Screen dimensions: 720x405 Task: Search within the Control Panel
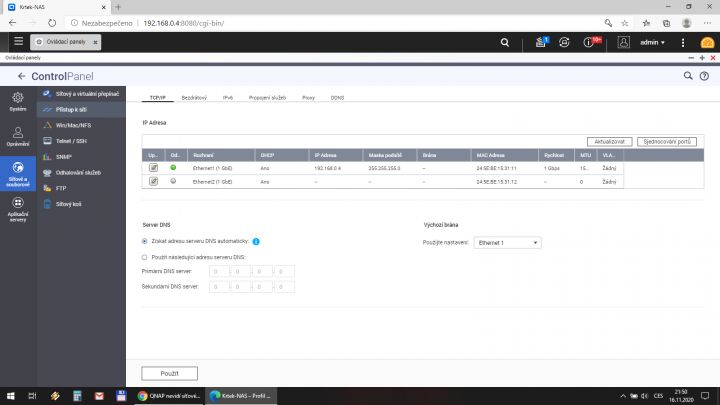pos(688,76)
